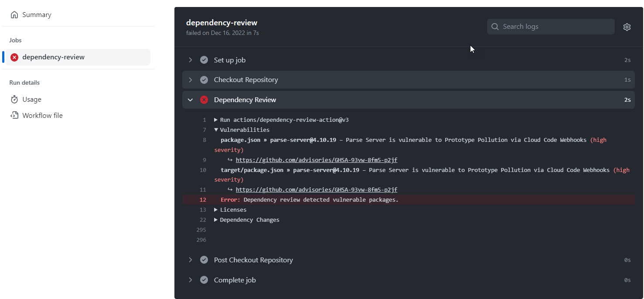The width and height of the screenshot is (644, 299).
Task: Open the GHSA-93vw-8fm5-p2jf advisory link
Action: [316, 160]
